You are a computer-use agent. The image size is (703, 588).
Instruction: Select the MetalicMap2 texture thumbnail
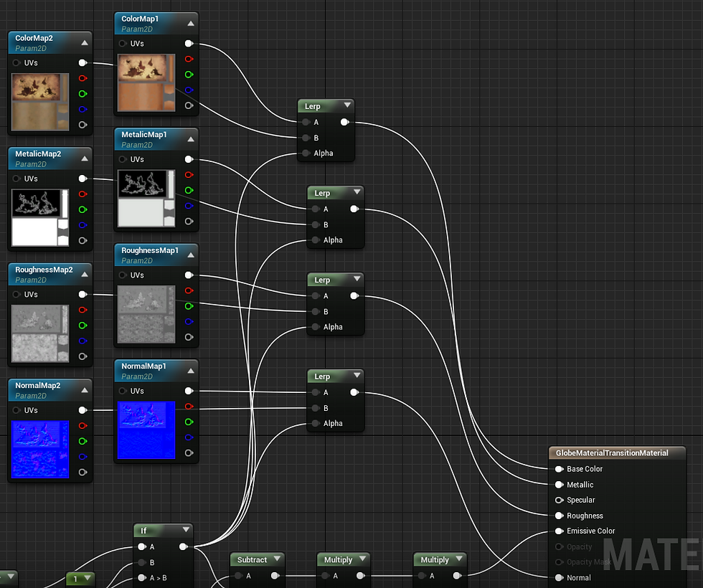click(x=40, y=218)
